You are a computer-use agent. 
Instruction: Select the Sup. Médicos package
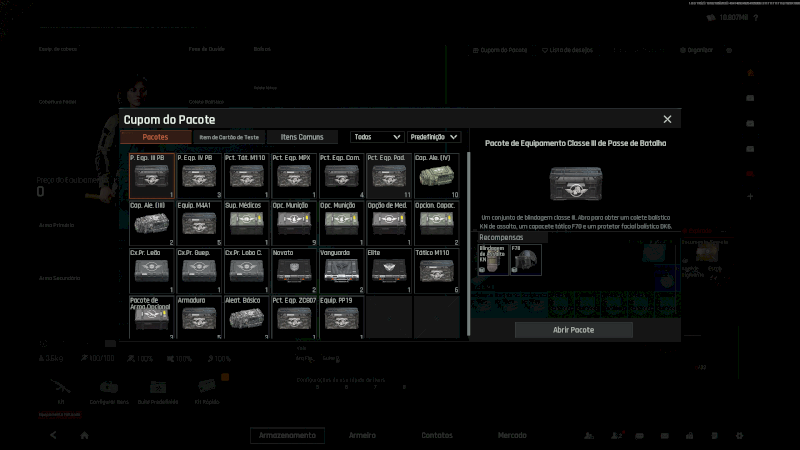click(246, 223)
